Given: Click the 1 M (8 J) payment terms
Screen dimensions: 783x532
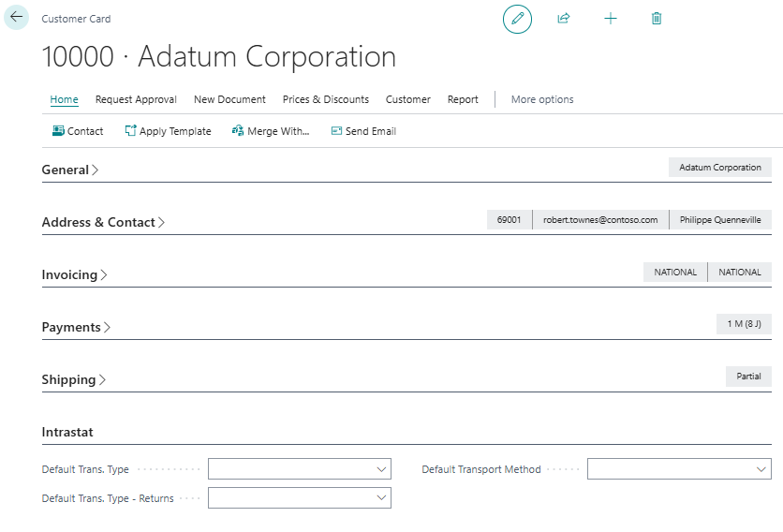Looking at the screenshot, I should tap(744, 324).
